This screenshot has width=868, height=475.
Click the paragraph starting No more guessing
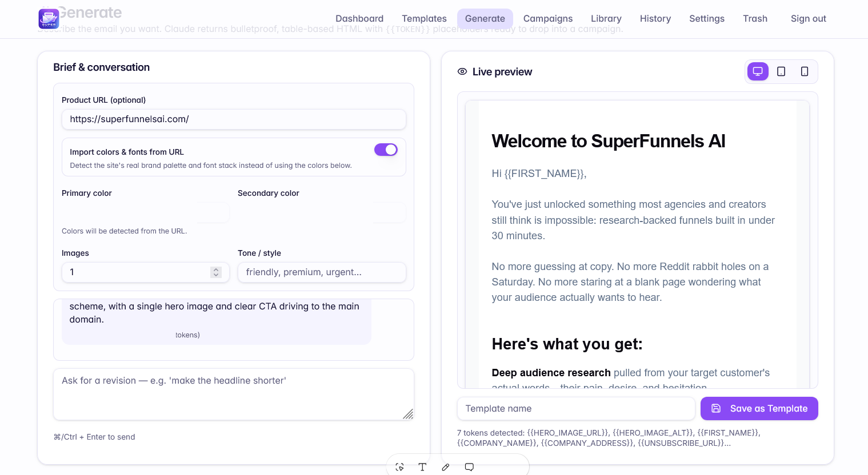[630, 282]
